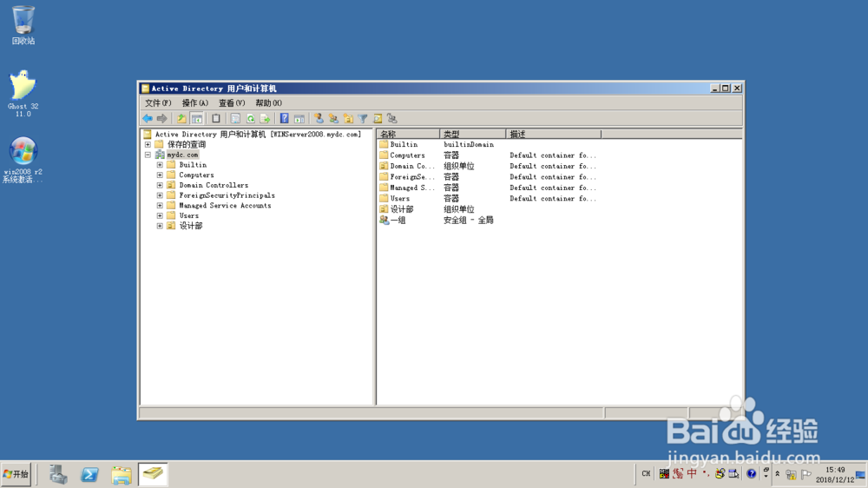
Task: Click the CH language indicator
Action: 646,473
